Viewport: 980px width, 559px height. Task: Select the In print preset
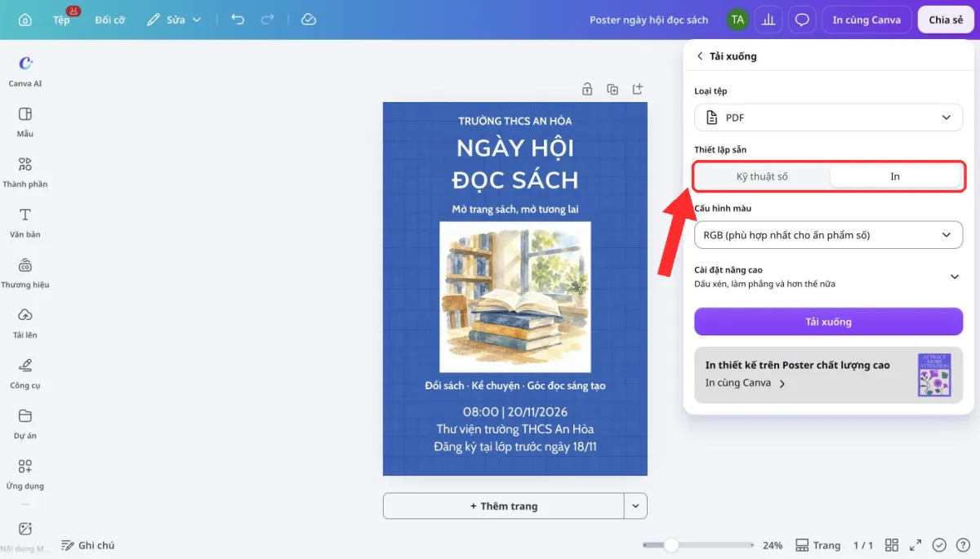(895, 176)
